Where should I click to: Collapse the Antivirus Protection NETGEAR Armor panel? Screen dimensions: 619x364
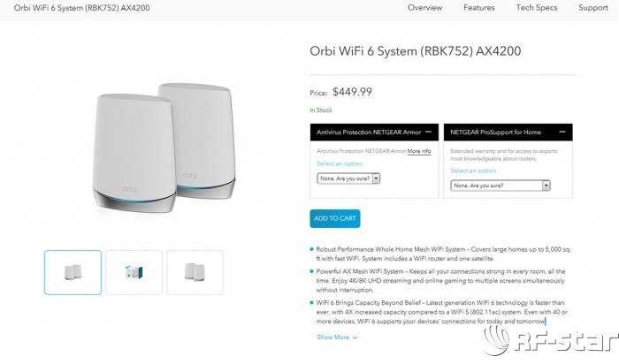(x=428, y=132)
